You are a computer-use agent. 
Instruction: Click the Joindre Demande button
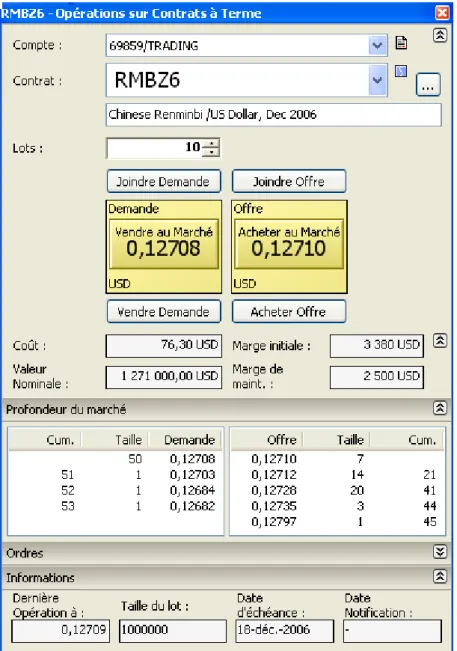click(x=164, y=181)
